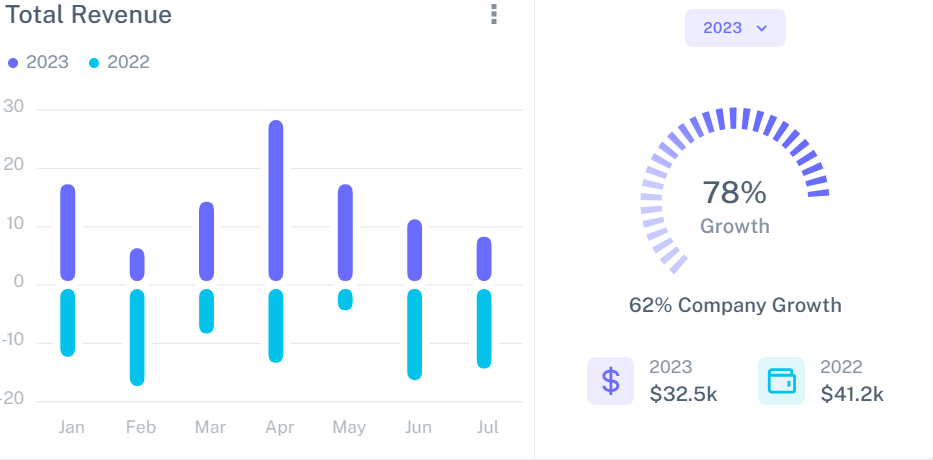Click the cyan June 2022 bar
The image size is (933, 460).
(414, 334)
